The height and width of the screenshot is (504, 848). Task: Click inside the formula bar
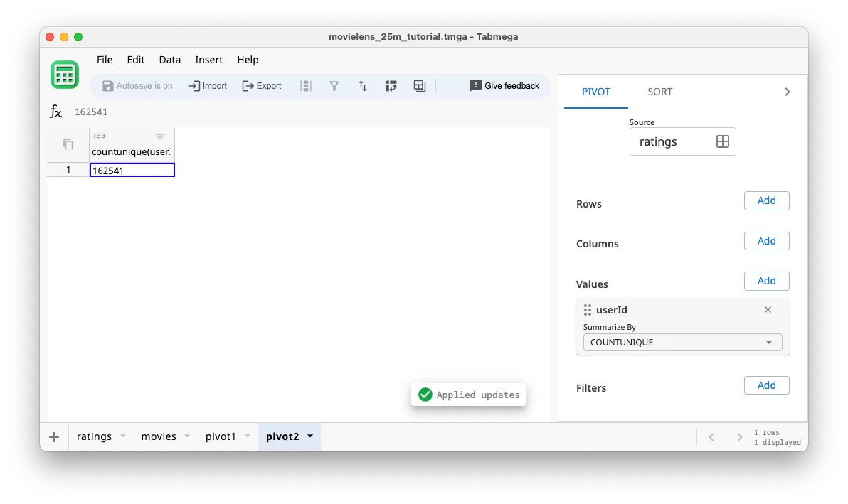pos(213,112)
